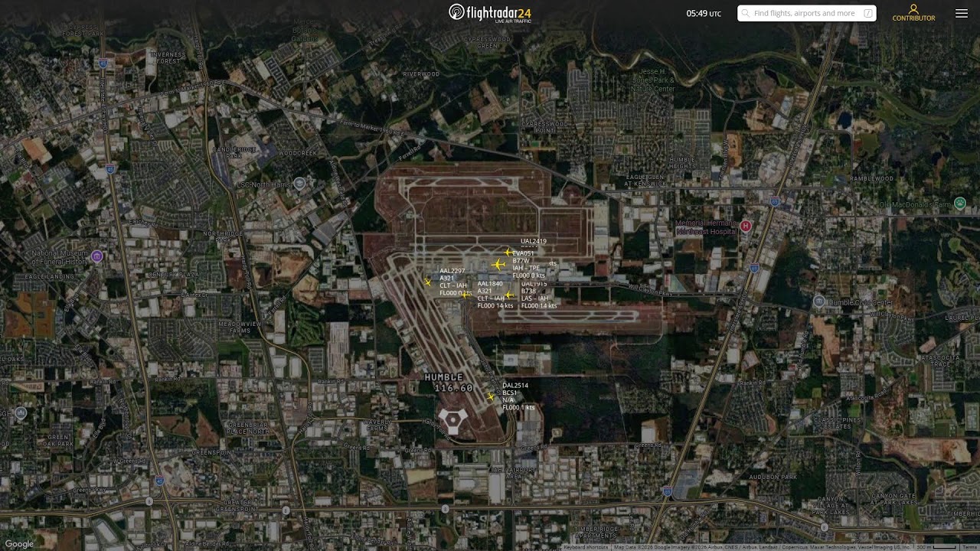The image size is (980, 551).
Task: Click the slash shortcut icon in search box
Action: tap(868, 13)
